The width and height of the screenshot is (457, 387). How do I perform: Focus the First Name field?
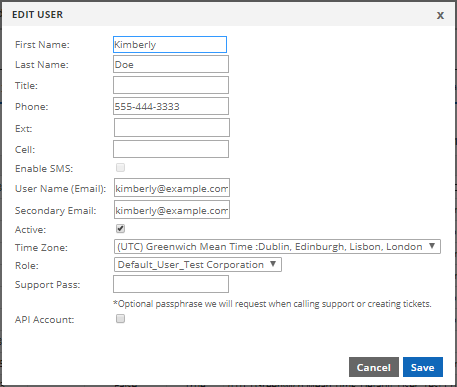(170, 45)
